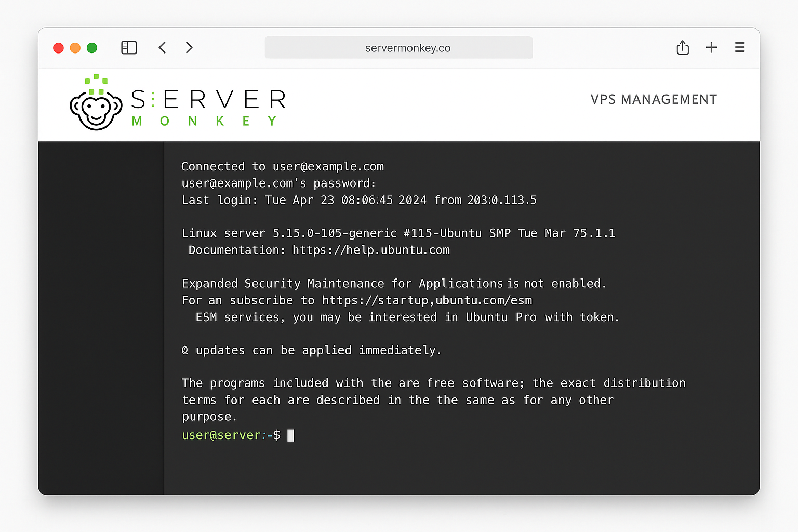Open the share icon in the toolbar
This screenshot has height=532, width=798.
tap(683, 48)
